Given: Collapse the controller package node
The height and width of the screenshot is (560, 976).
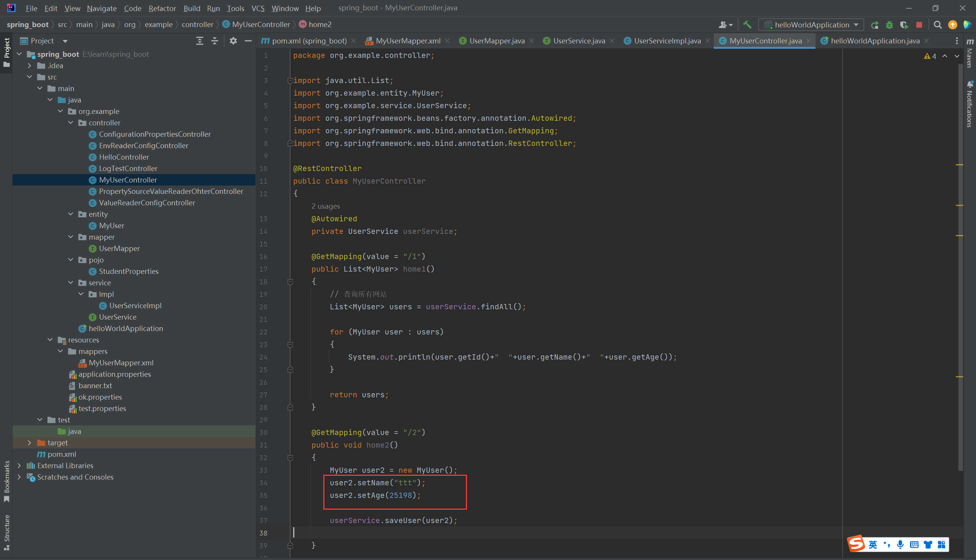Looking at the screenshot, I should tap(71, 123).
